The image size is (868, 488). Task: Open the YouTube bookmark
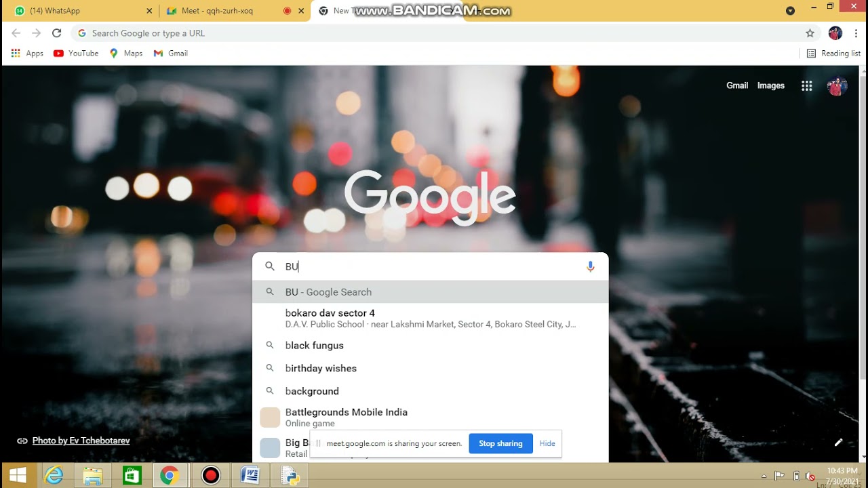76,54
